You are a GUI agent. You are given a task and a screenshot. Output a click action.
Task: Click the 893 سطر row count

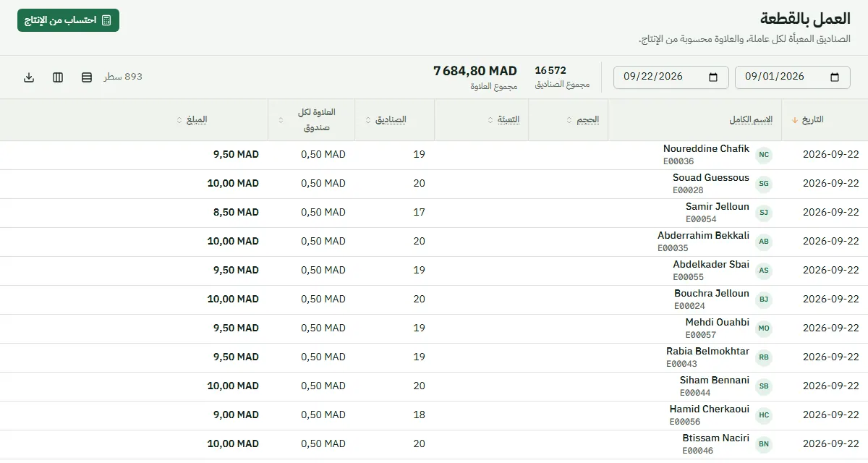pos(123,77)
